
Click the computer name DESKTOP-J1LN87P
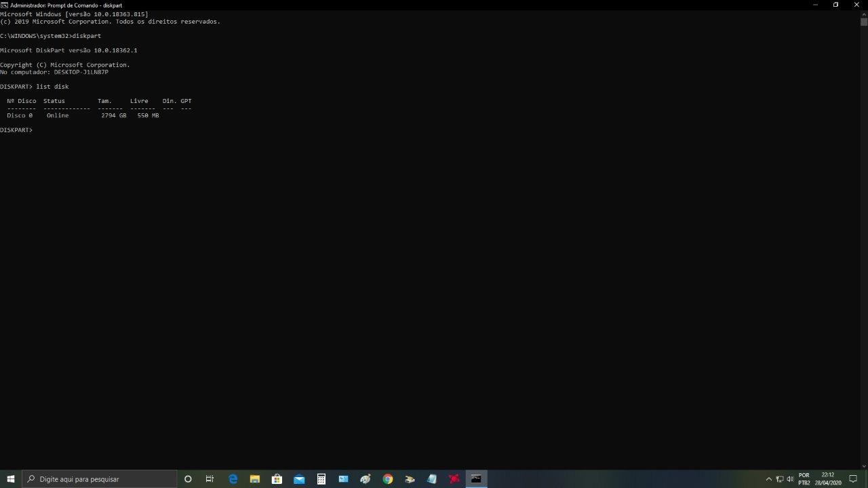click(81, 72)
